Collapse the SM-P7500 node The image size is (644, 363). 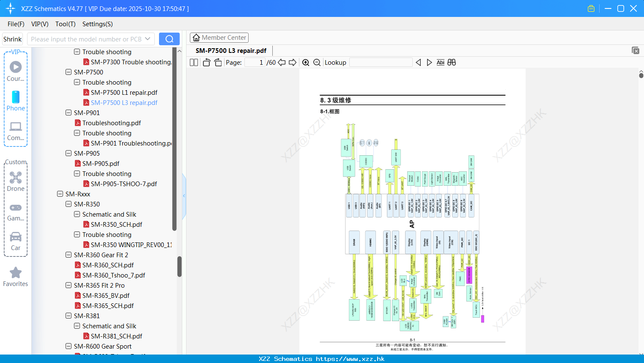(x=69, y=72)
